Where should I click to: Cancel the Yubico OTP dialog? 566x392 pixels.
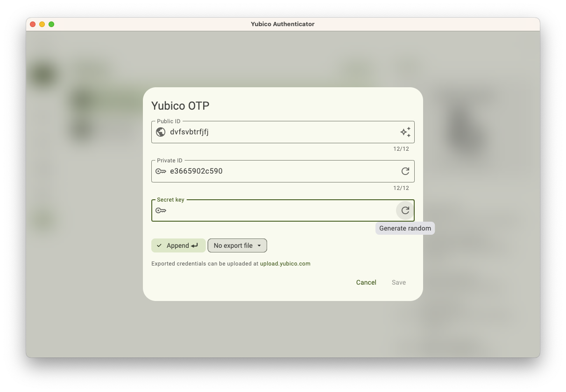(366, 282)
